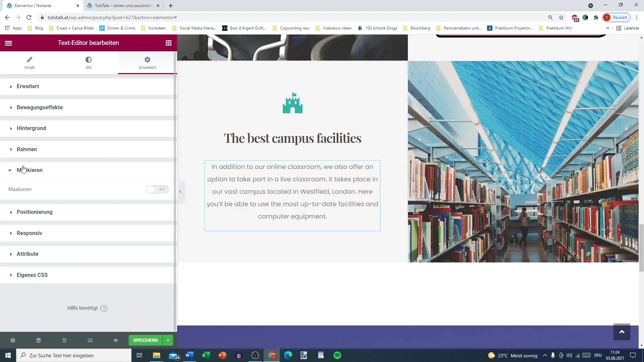Open the Apps bookmark shortcut
The width and height of the screenshot is (644, 362).
[x=13, y=28]
